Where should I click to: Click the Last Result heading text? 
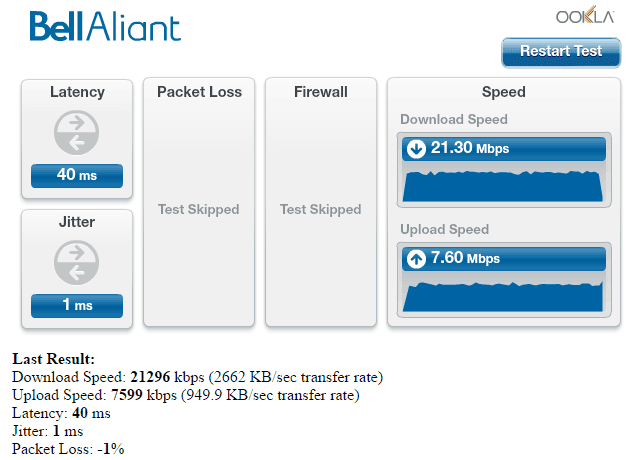click(54, 358)
